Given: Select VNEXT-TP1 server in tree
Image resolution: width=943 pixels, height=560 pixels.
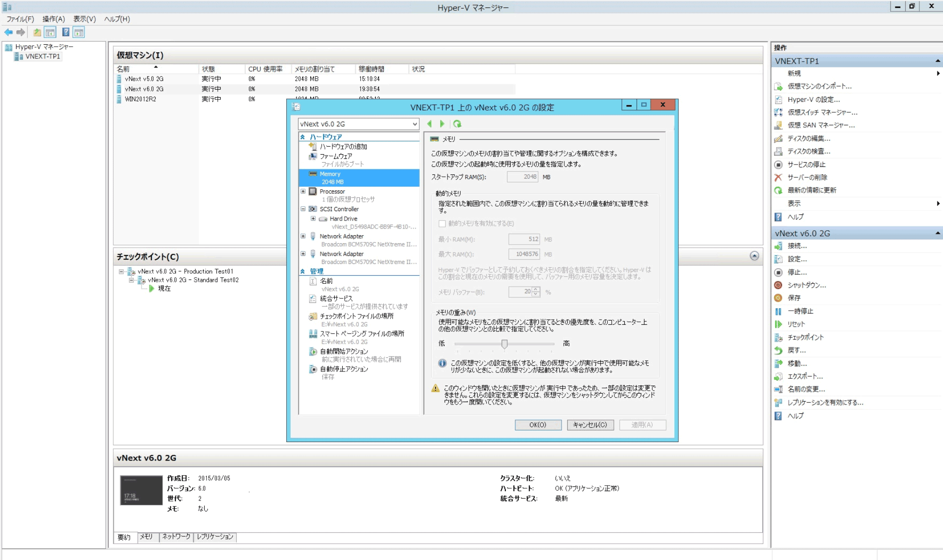Looking at the screenshot, I should (43, 56).
